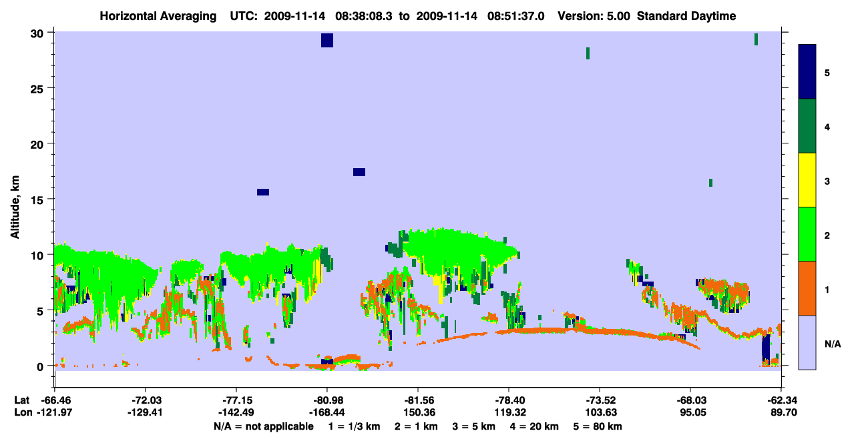The width and height of the screenshot is (868, 445).
Task: Click the start time '08:38:08.3' in the title
Action: click(x=365, y=16)
